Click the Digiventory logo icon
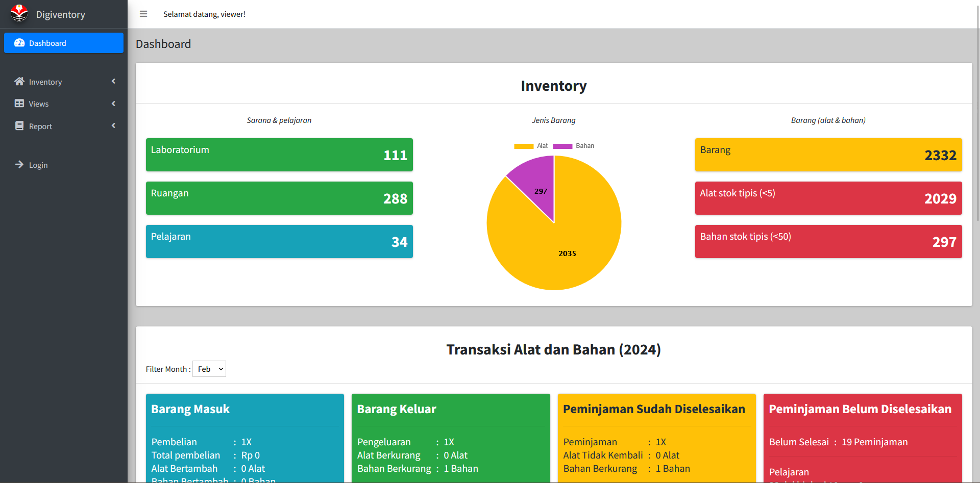This screenshot has width=980, height=483. tap(19, 14)
